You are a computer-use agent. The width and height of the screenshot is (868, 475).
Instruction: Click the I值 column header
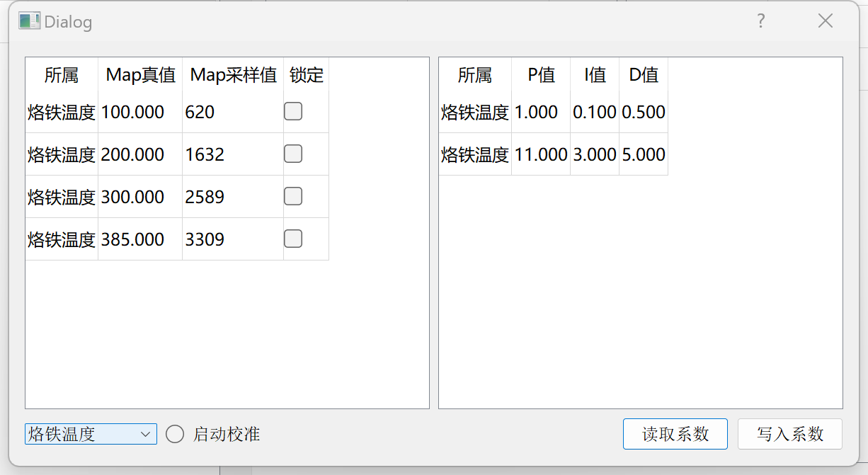coord(595,74)
